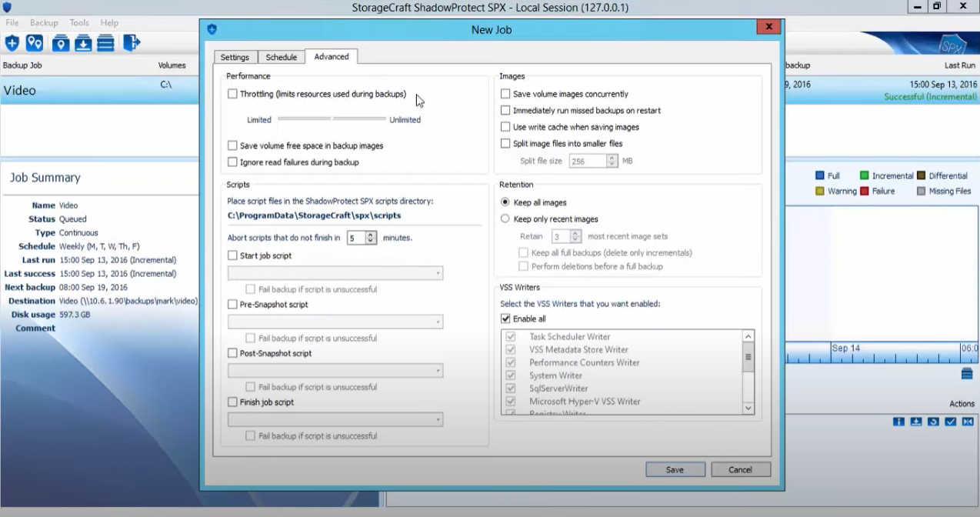
Task: Check Save volume images concurrently
Action: (x=505, y=93)
